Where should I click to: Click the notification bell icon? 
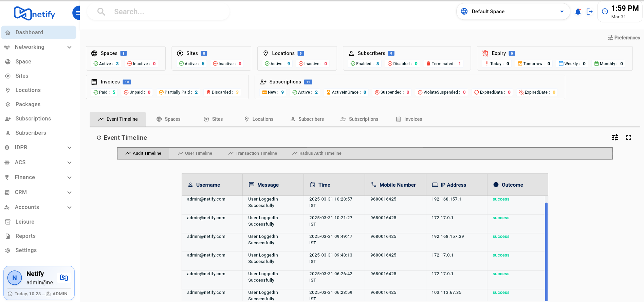click(578, 12)
